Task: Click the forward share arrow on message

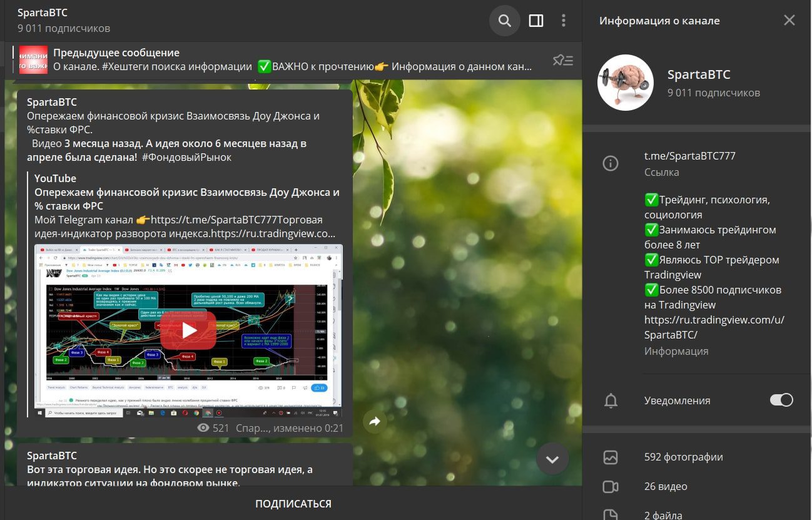Action: (375, 422)
